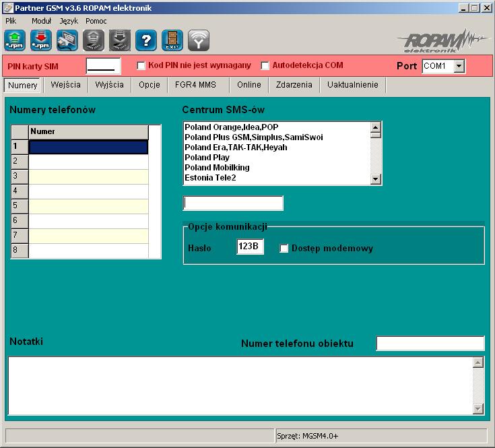Open help with the question mark icon
Viewport: 495px width, 448px height.
click(x=146, y=40)
